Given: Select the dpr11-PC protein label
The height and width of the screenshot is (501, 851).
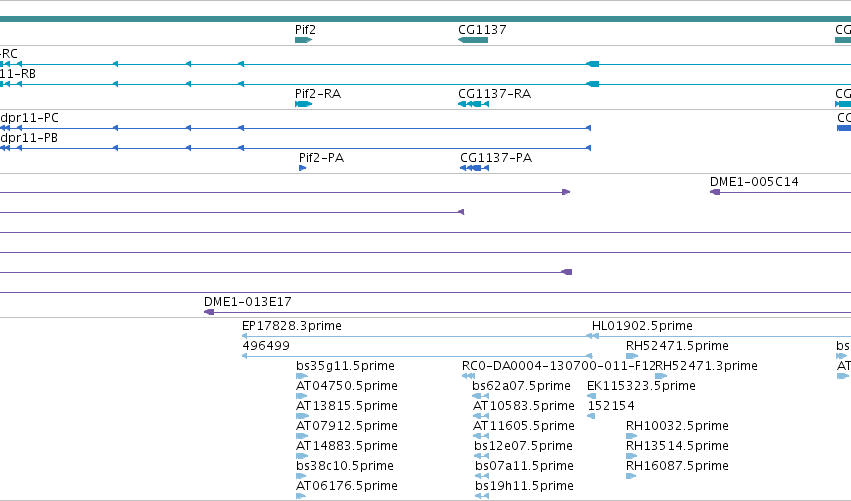Looking at the screenshot, I should pyautogui.click(x=29, y=118).
